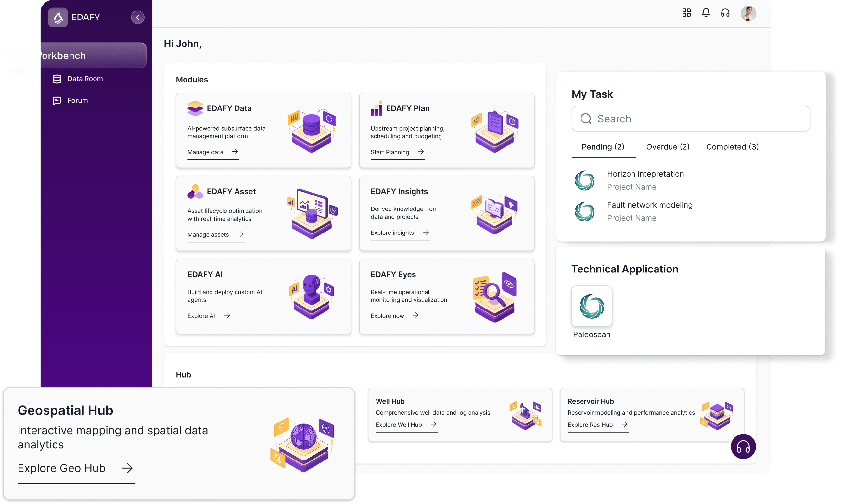Image resolution: width=843 pixels, height=504 pixels.
Task: Open the notifications bell
Action: (x=706, y=13)
